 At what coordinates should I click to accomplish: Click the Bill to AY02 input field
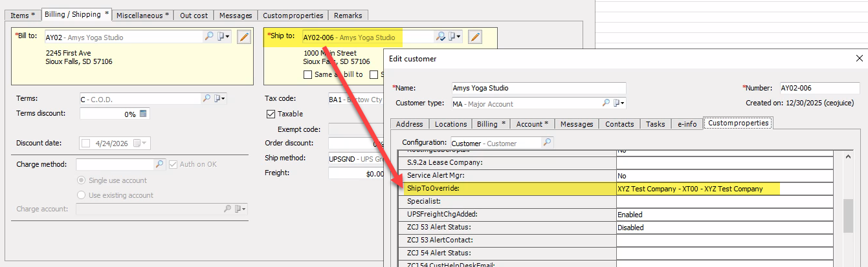click(x=123, y=37)
